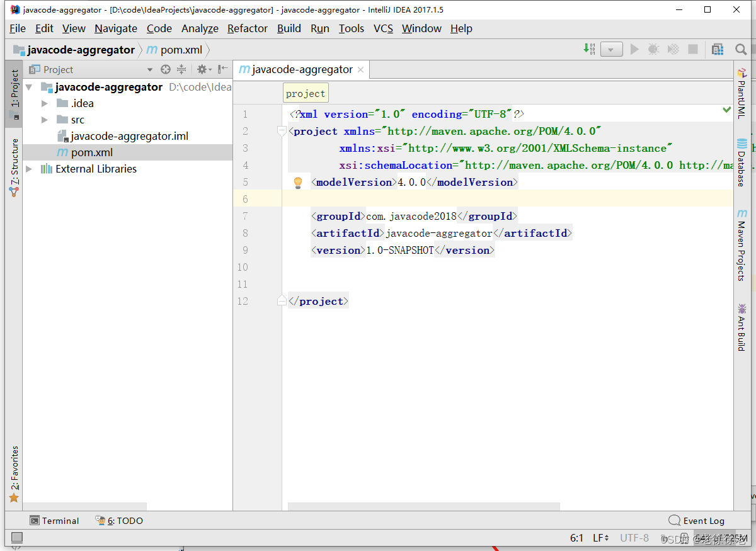
Task: Select the External Libraries tree row
Action: tap(128, 169)
